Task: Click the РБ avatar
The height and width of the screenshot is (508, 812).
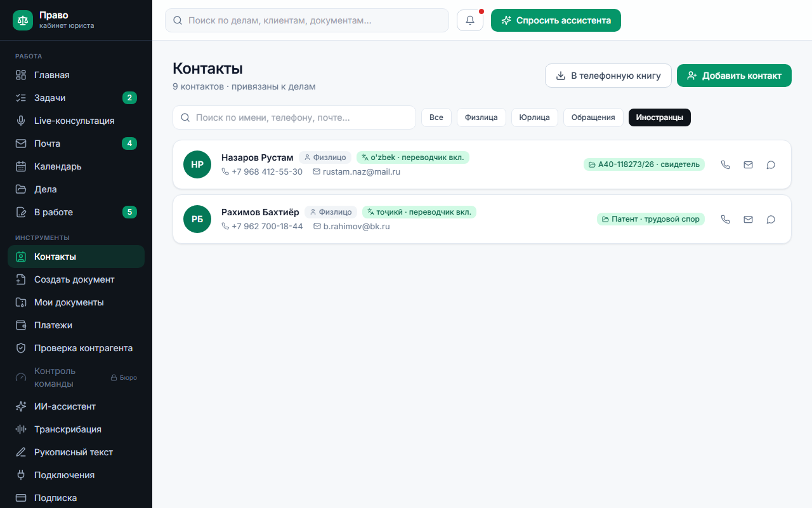Action: tap(197, 219)
